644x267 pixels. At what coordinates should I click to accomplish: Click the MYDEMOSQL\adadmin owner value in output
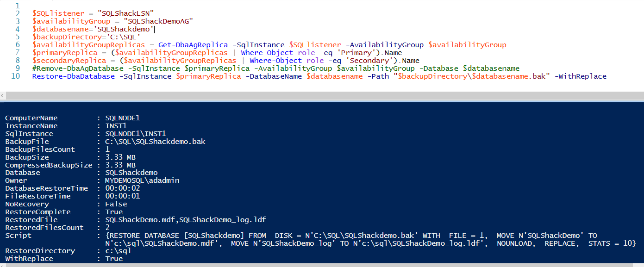142,180
